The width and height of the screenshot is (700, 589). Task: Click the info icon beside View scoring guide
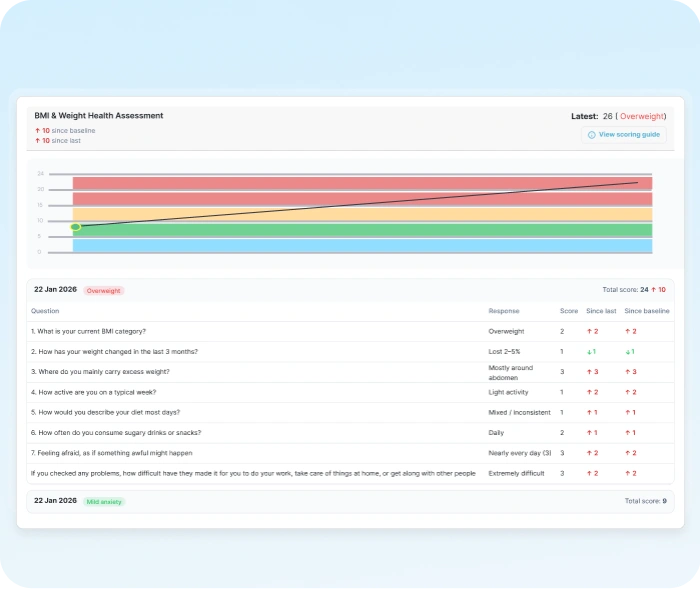pyautogui.click(x=591, y=134)
